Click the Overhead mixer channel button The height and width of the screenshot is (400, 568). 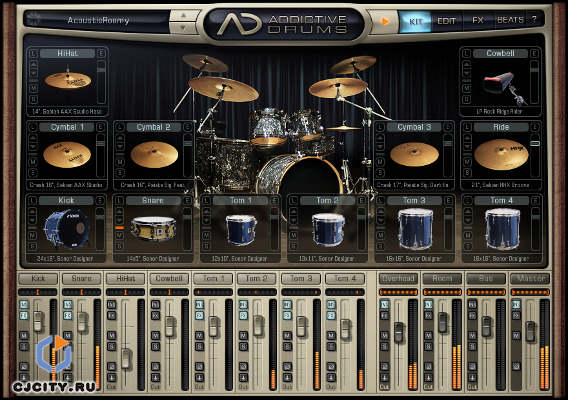tap(398, 279)
